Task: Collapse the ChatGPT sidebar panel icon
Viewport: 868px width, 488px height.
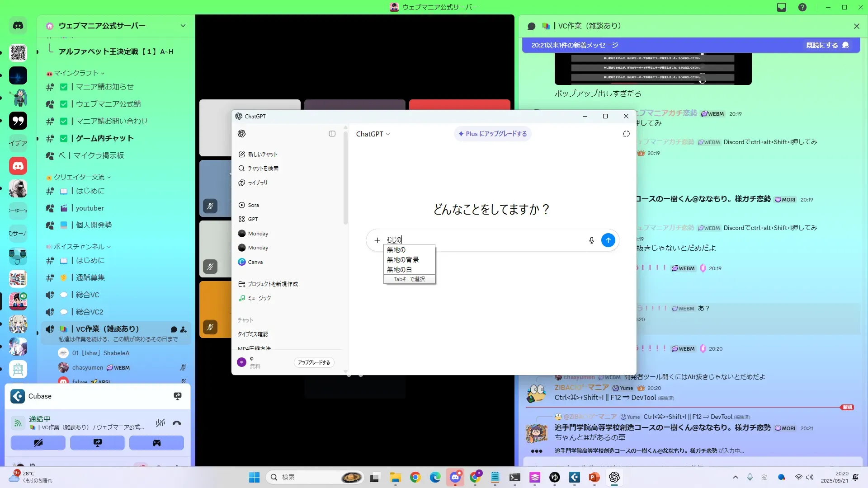Action: tap(332, 134)
